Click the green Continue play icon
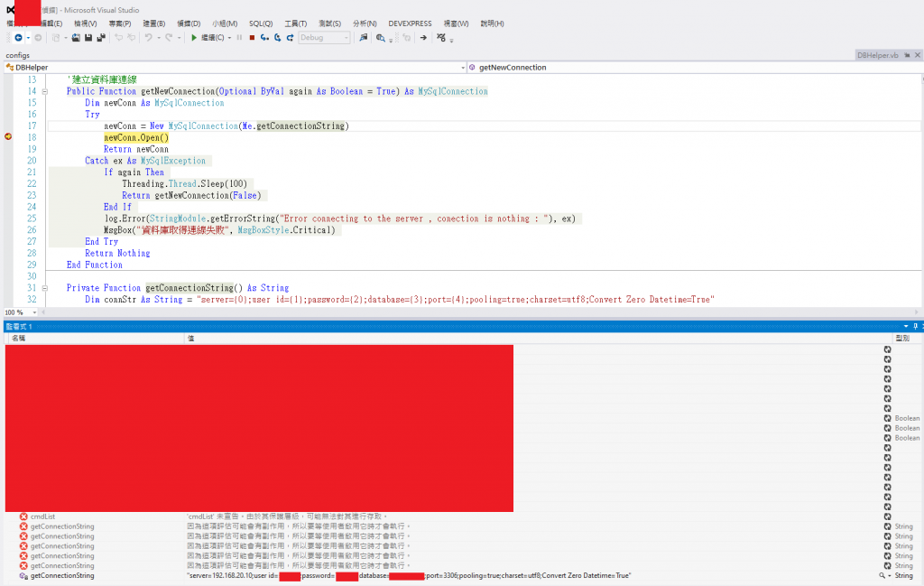The width and height of the screenshot is (924, 586). point(194,38)
